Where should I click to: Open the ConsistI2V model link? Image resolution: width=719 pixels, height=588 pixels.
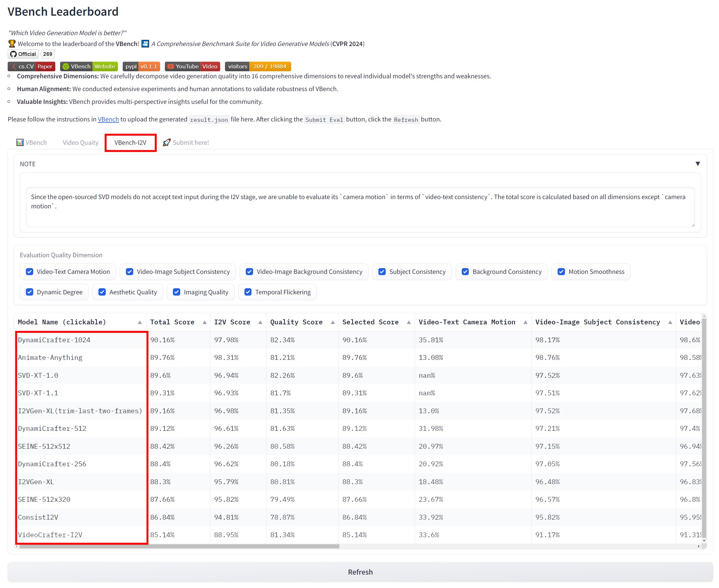point(38,517)
